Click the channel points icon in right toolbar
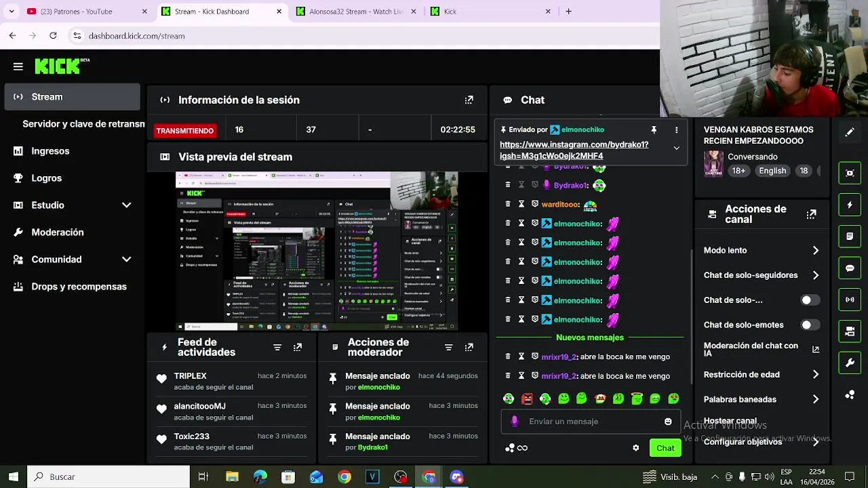Viewport: 868px width, 488px height. click(850, 394)
